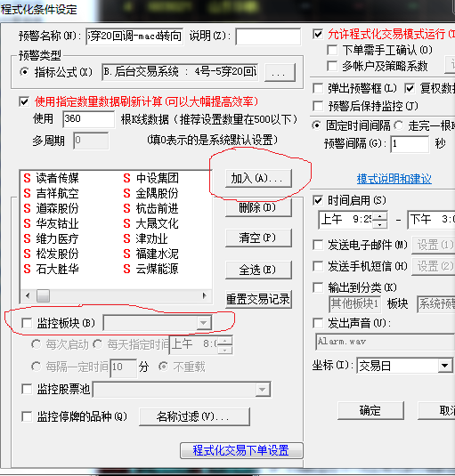Screen dimensions: 455x476
Task: Select 中设集团 stock entry
Action: (151, 178)
